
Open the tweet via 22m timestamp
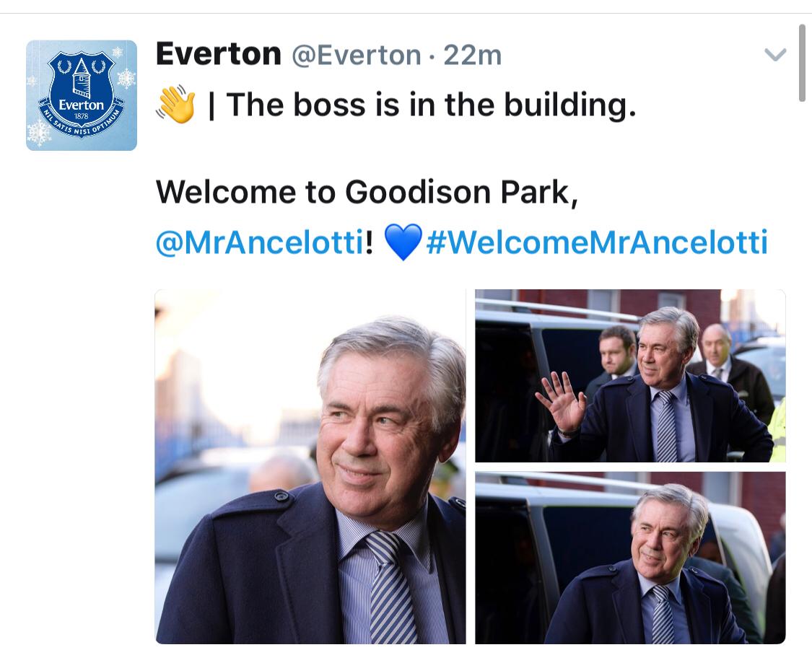[472, 56]
